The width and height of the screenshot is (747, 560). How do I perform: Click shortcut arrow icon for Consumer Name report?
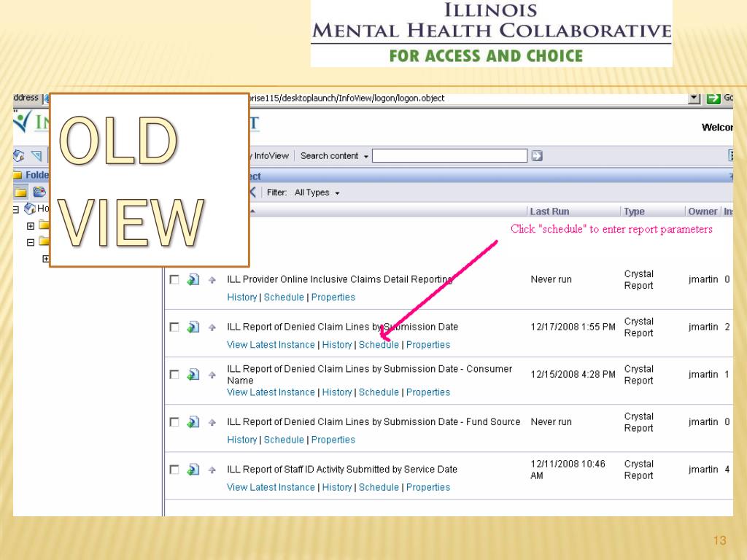click(x=212, y=376)
